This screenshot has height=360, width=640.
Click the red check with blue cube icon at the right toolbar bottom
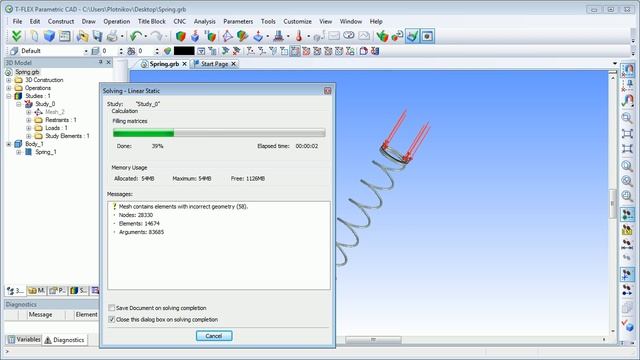pyautogui.click(x=627, y=325)
